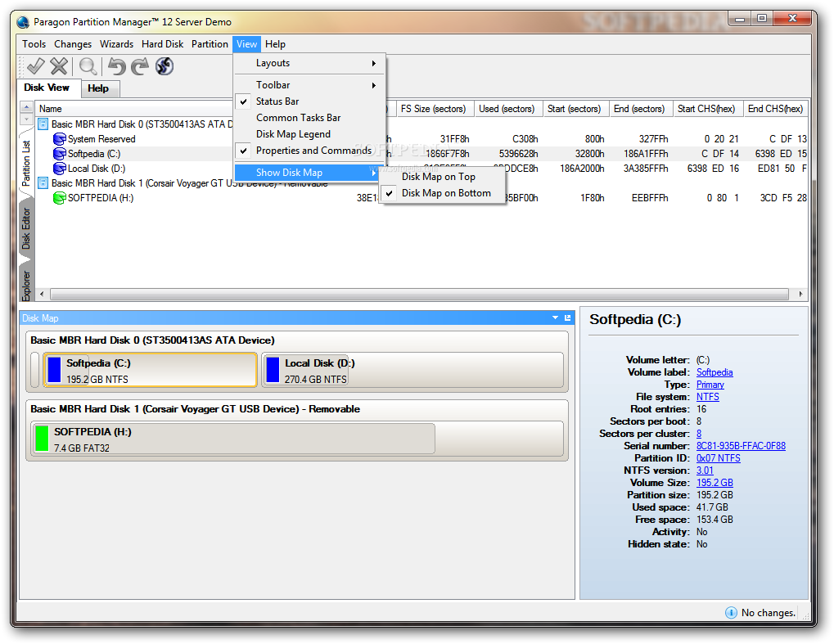
Task: Click the Undo arrow icon
Action: click(x=117, y=66)
